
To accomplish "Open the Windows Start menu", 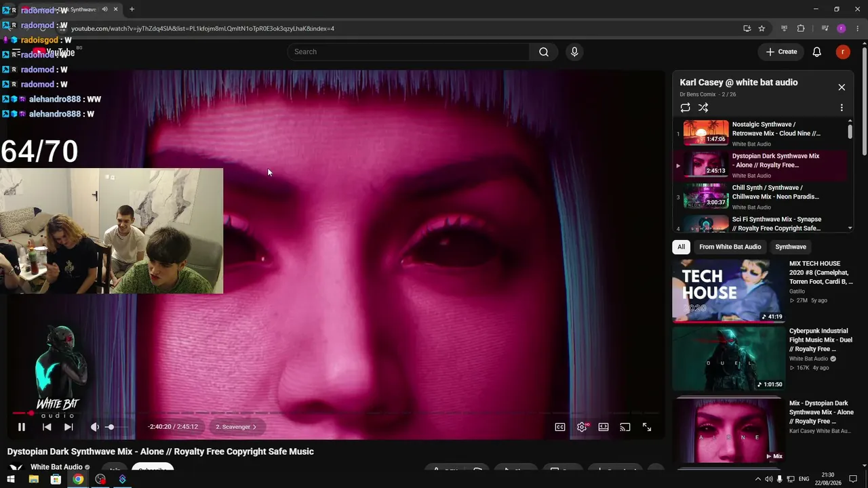I will point(11,479).
